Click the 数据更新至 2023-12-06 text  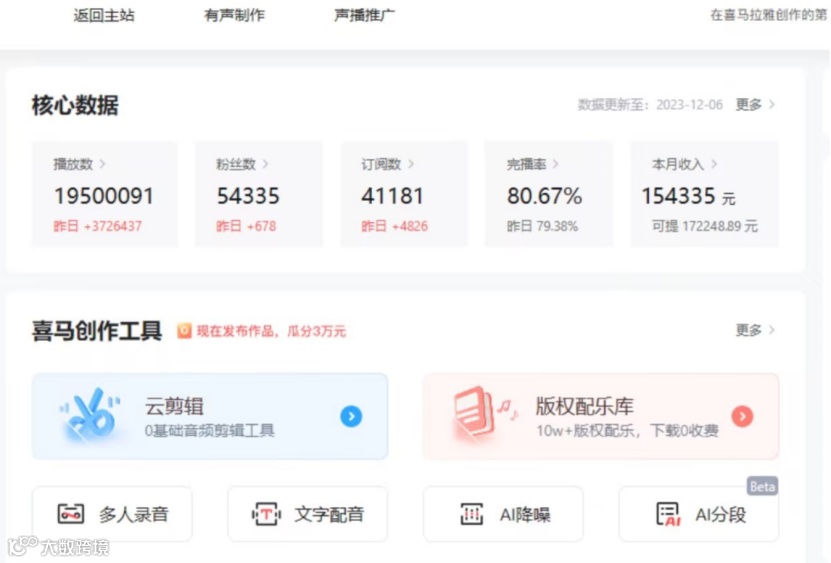650,105
